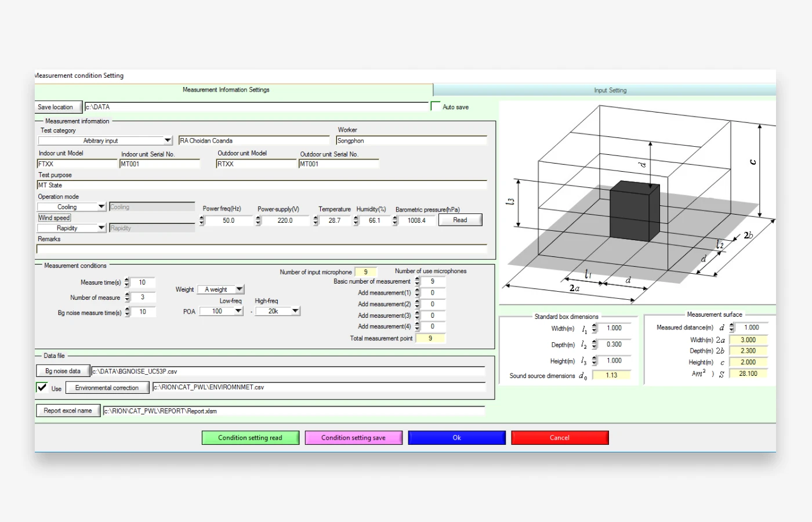This screenshot has height=522, width=812.
Task: Open the High-freq 20k dropdown
Action: click(x=295, y=311)
